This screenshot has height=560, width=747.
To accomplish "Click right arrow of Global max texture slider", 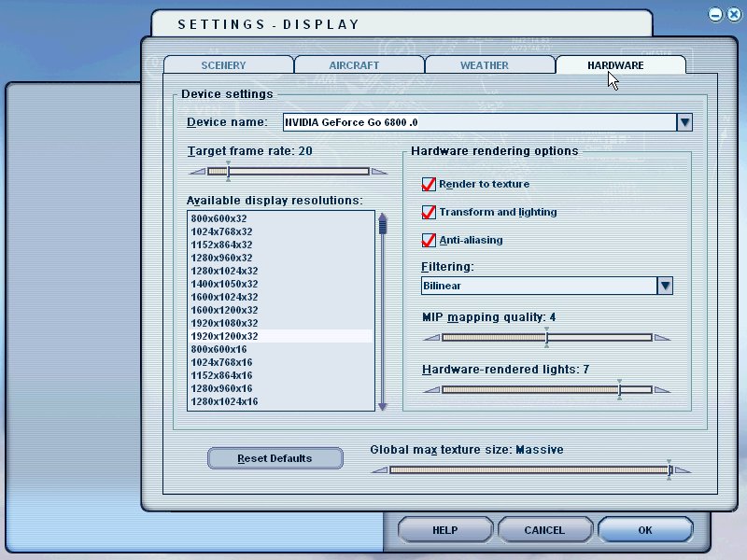I will (x=684, y=469).
